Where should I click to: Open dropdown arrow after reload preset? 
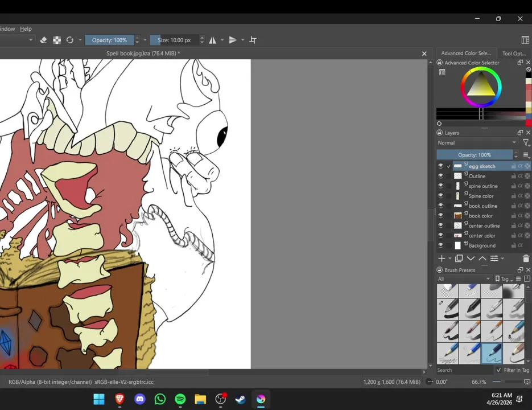point(80,40)
